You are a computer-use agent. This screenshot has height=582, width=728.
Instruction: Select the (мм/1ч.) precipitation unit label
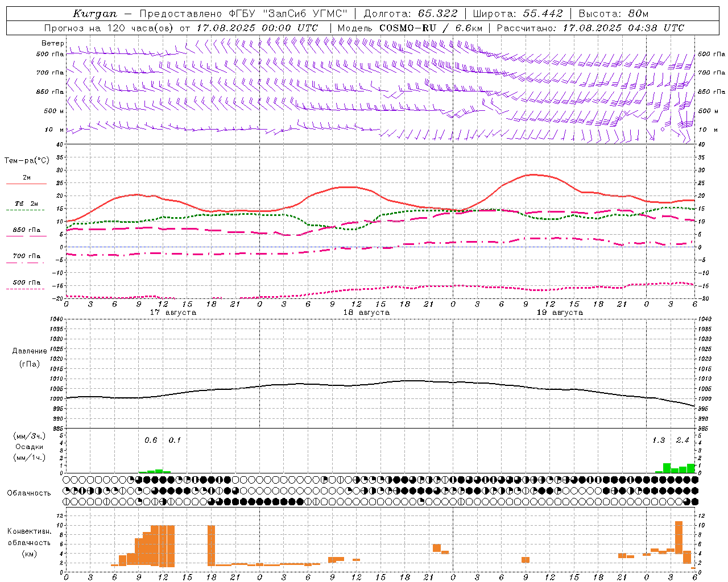(x=29, y=458)
